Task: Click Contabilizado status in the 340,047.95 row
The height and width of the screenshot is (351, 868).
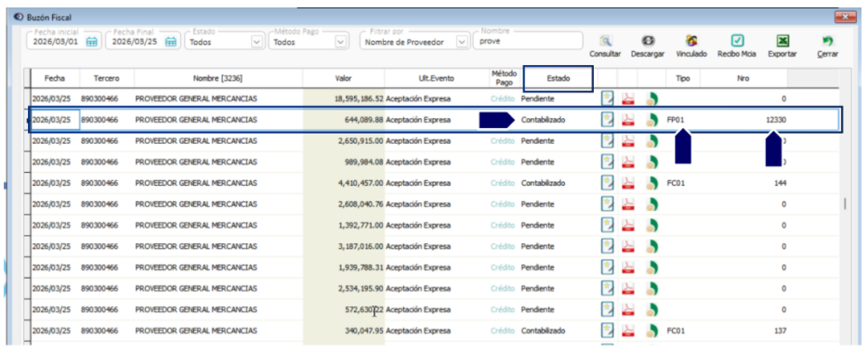Action: coord(543,331)
